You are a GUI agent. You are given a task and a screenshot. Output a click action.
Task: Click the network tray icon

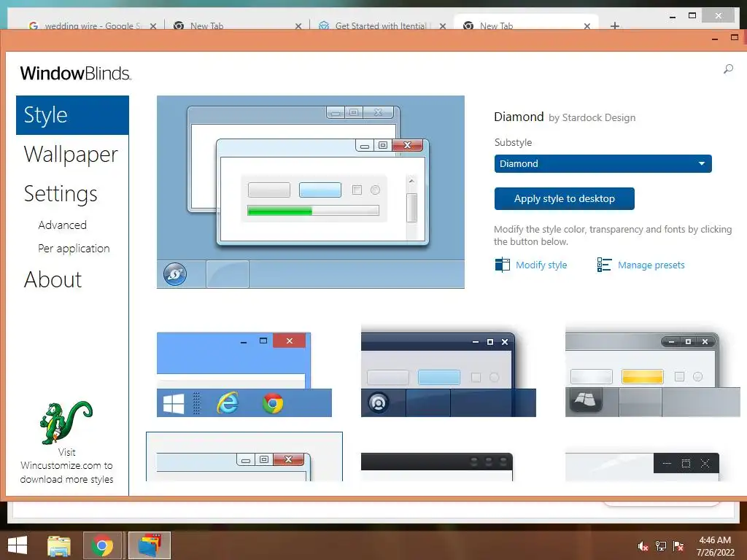pos(661,546)
